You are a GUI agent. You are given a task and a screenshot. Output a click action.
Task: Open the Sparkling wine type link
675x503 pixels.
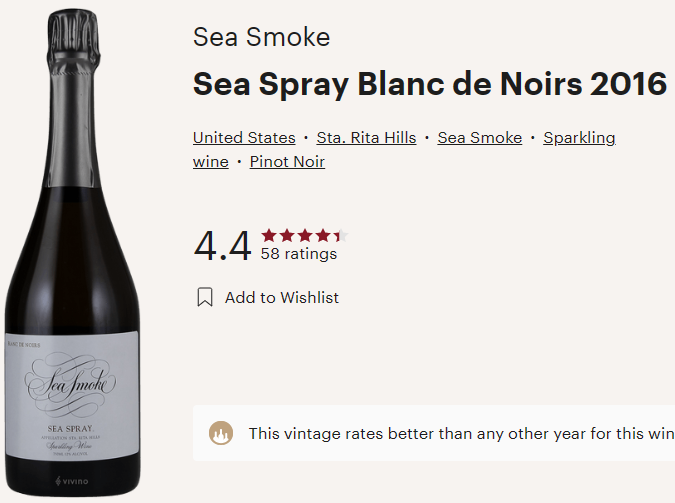pyautogui.click(x=579, y=138)
